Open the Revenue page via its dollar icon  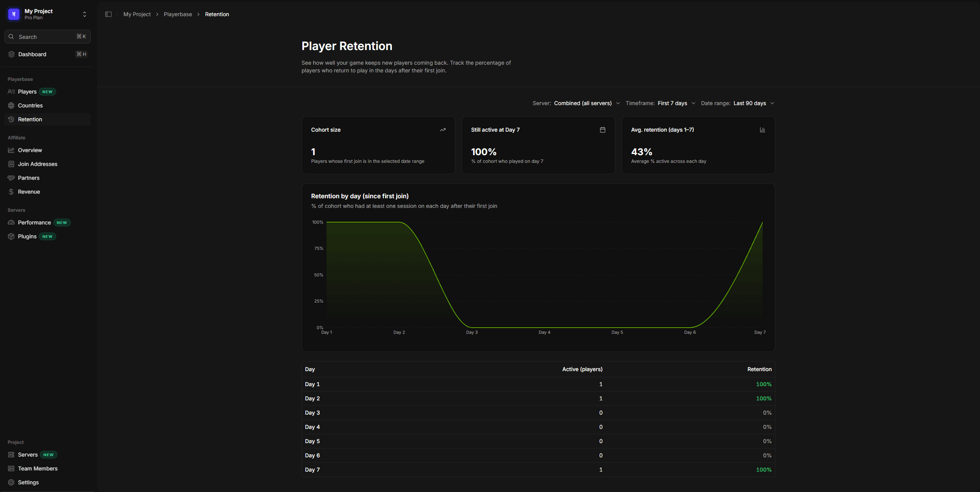click(x=11, y=191)
